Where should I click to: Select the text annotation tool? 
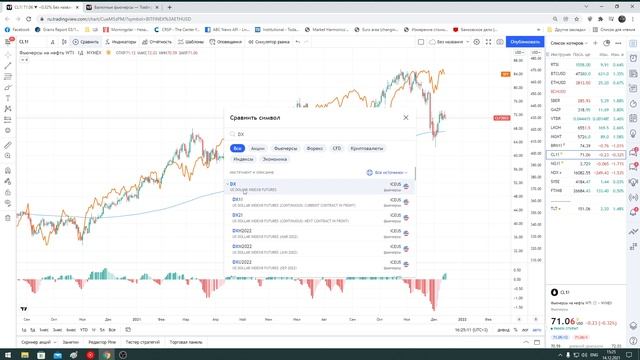point(8,98)
